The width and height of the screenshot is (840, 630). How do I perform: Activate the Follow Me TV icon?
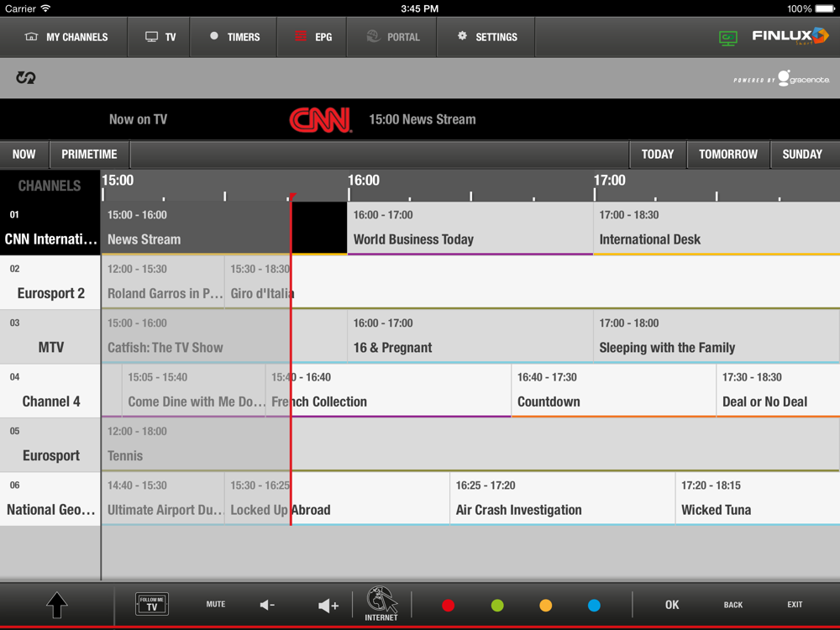[152, 604]
